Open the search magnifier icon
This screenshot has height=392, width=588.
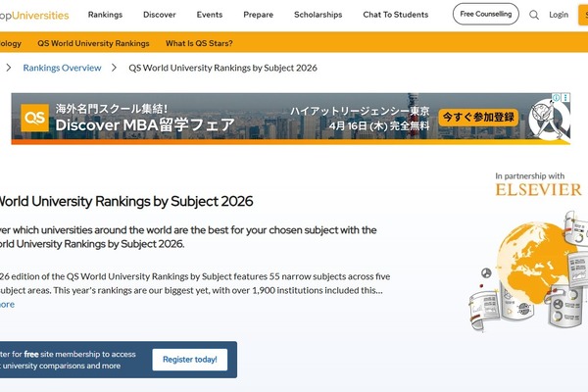[534, 15]
